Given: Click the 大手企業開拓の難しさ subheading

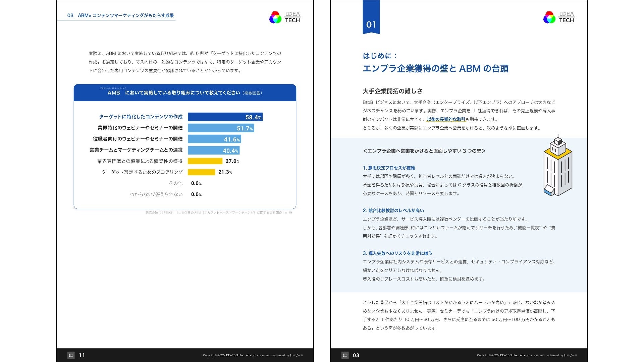Looking at the screenshot, I should [x=392, y=91].
